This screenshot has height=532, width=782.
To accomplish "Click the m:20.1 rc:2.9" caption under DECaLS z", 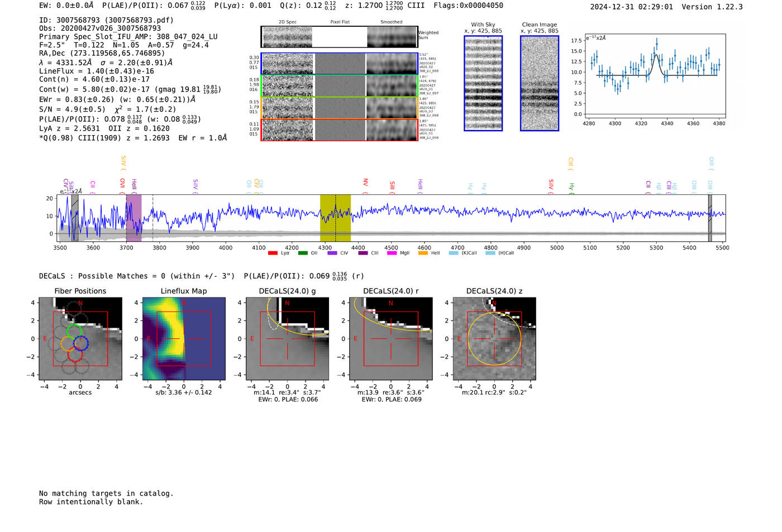I will click(494, 392).
